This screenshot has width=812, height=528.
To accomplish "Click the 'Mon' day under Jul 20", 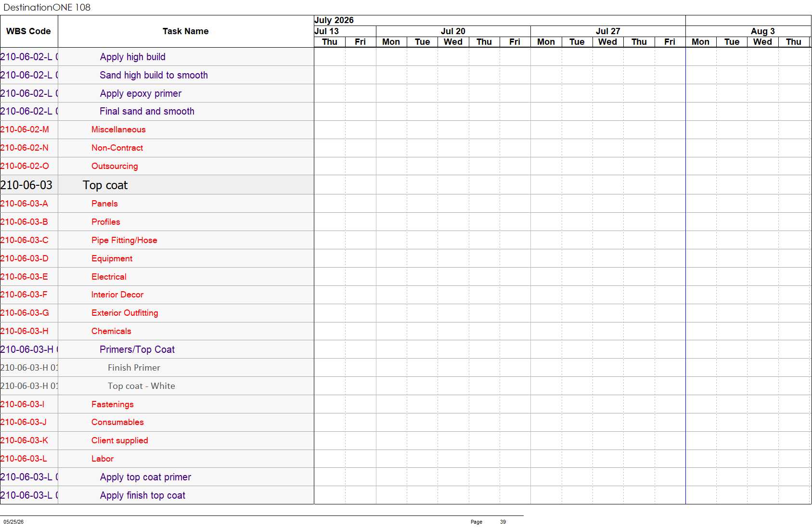I will [x=391, y=42].
